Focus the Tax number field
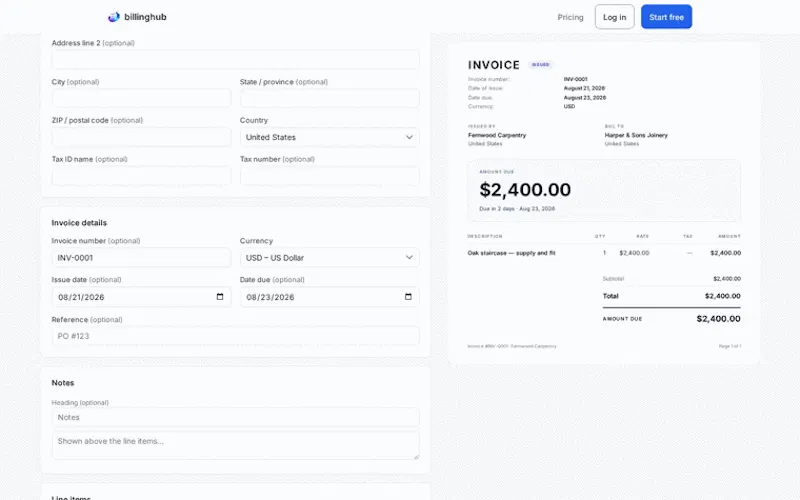Screen dimensions: 800x500 pyautogui.click(x=330, y=176)
